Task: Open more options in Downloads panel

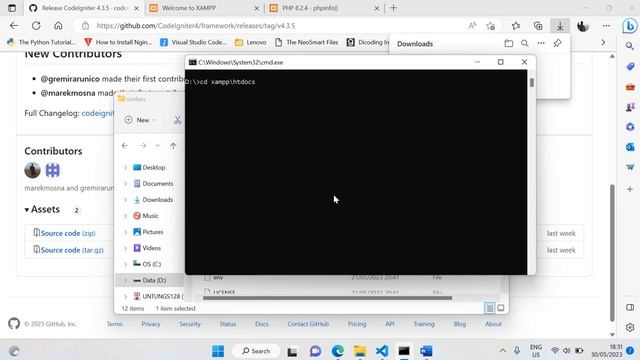Action: (541, 43)
